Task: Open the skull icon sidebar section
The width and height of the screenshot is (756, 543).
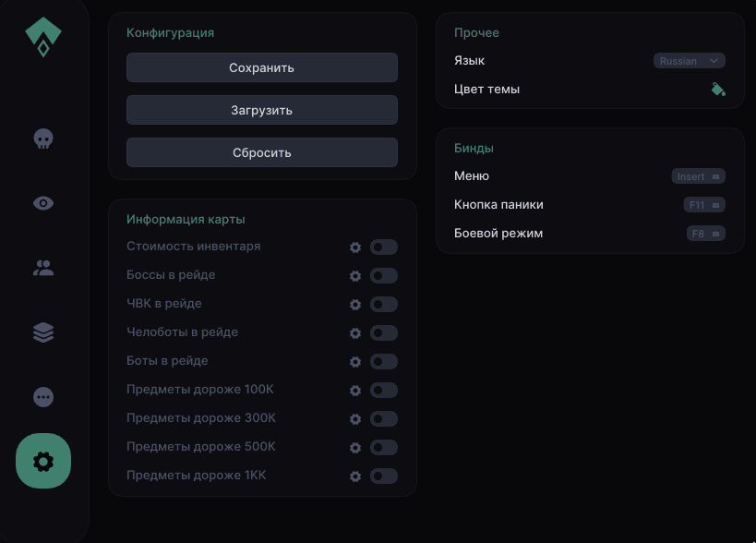Action: click(x=43, y=139)
